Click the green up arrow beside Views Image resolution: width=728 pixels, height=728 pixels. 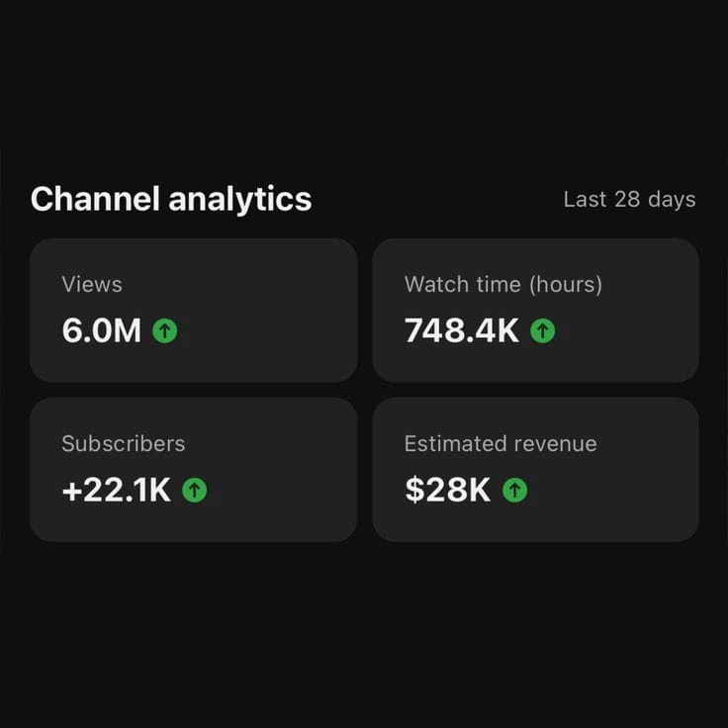(165, 331)
